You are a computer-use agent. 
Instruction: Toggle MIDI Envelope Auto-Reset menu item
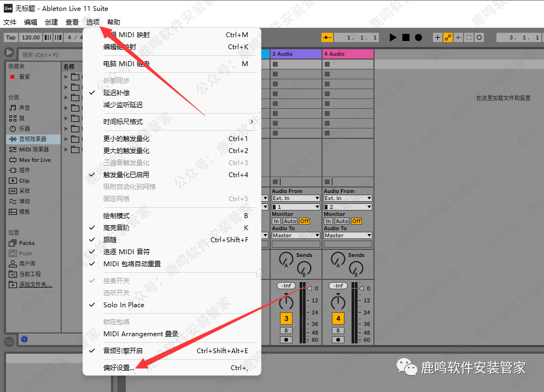click(x=172, y=264)
